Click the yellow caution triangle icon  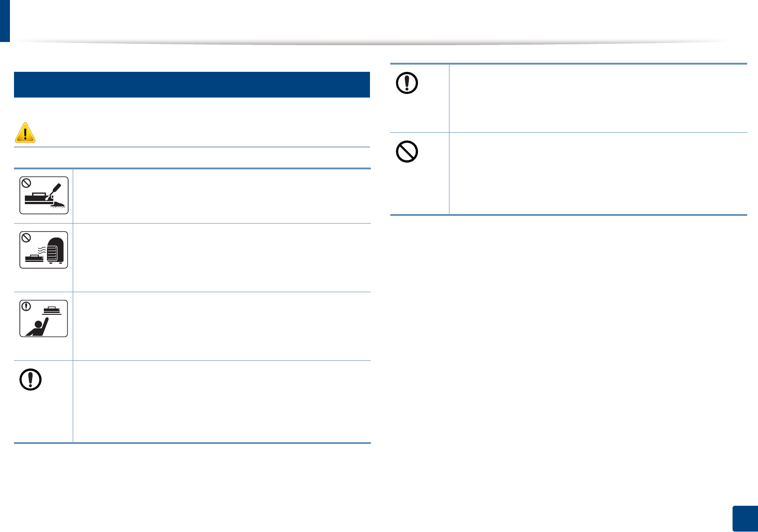(25, 133)
